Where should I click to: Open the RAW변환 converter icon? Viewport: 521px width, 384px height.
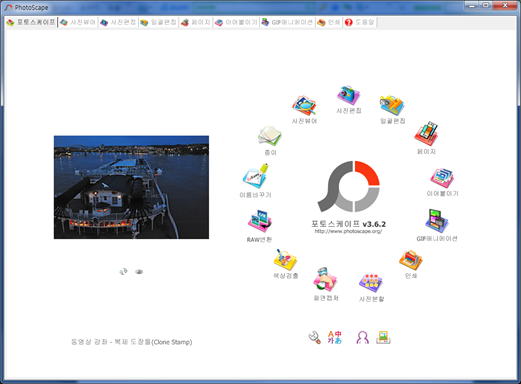click(260, 221)
